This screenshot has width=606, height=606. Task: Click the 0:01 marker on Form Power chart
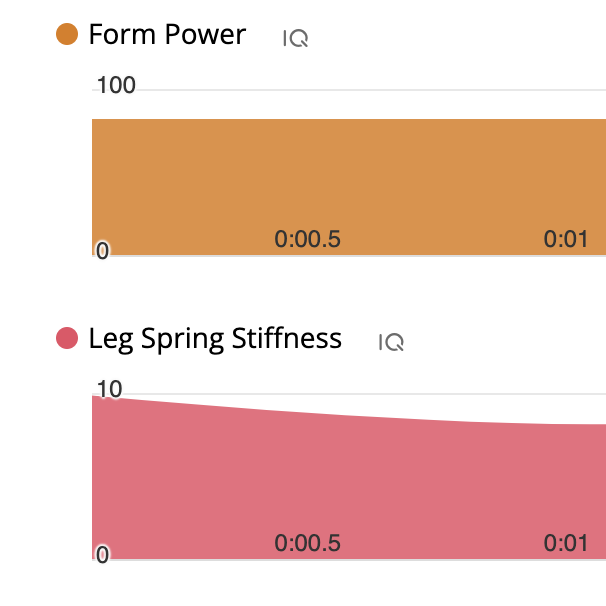566,239
